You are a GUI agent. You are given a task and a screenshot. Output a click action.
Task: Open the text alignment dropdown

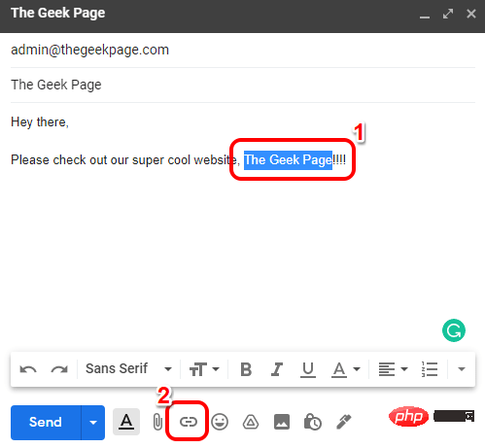coord(393,369)
